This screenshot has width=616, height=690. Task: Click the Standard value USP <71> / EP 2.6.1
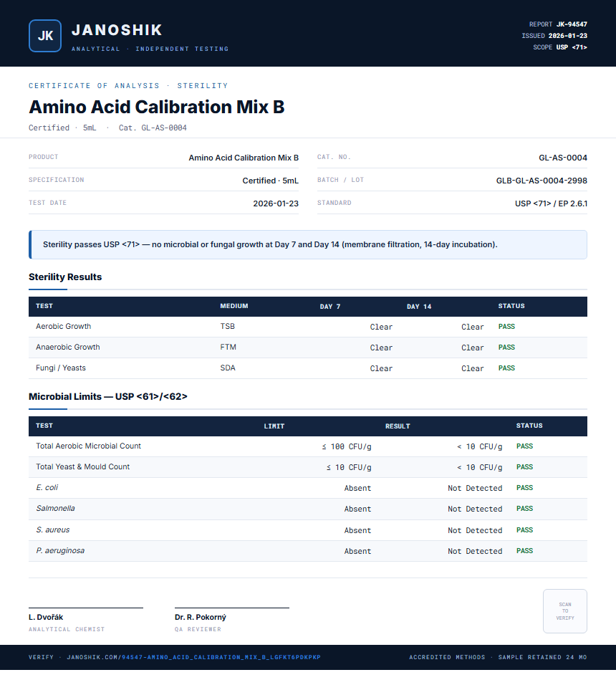click(x=551, y=203)
